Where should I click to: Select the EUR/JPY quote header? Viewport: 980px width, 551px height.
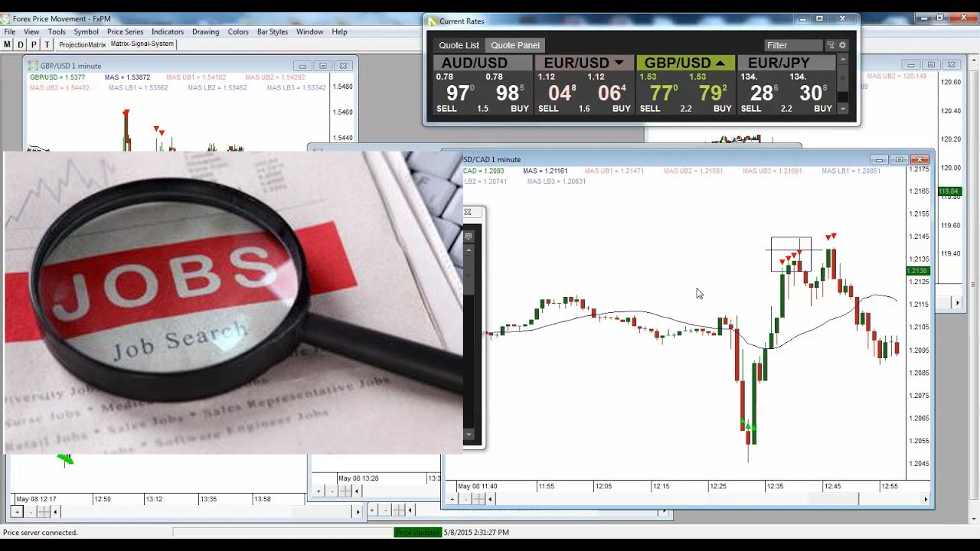click(786, 63)
